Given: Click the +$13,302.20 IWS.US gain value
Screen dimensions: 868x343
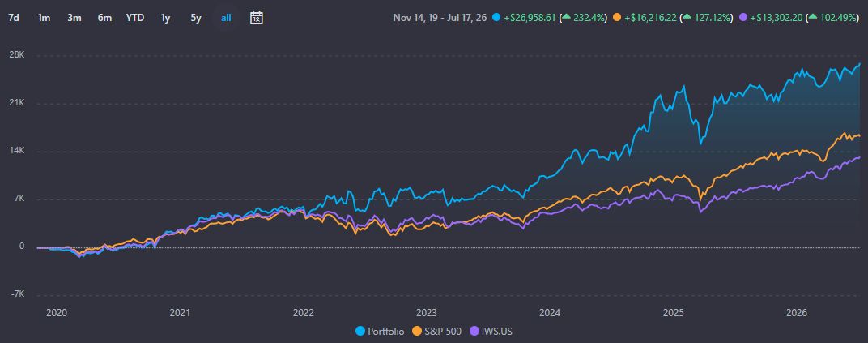Looking at the screenshot, I should point(777,18).
